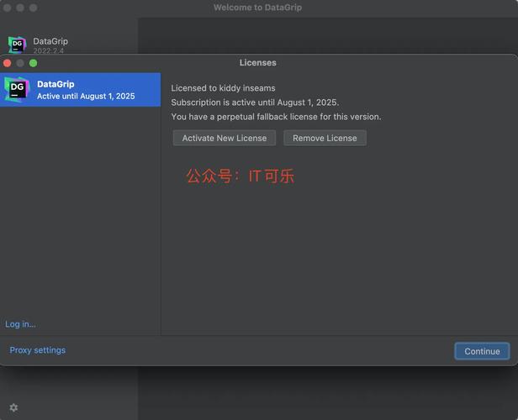This screenshot has width=518, height=420.
Task: Open the Log in... link
Action: tap(20, 324)
